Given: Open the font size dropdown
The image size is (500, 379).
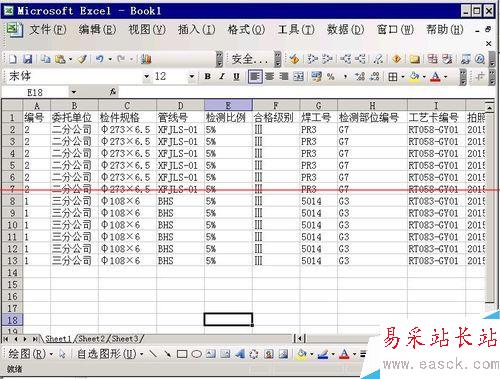Looking at the screenshot, I should tap(192, 77).
